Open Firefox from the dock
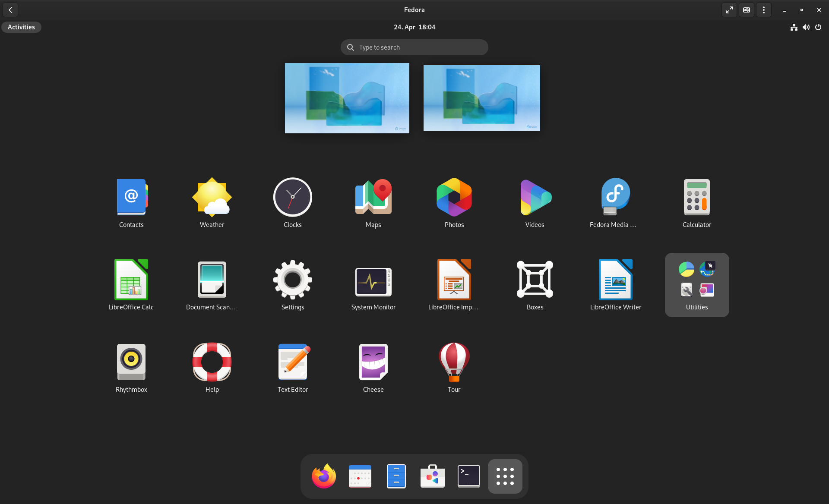829x504 pixels. [x=324, y=476]
